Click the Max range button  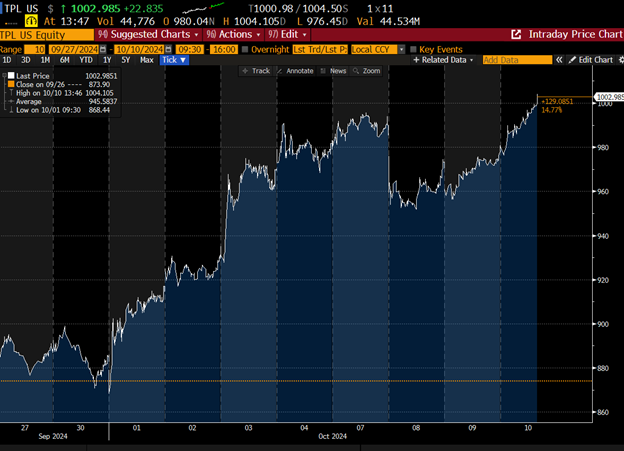pyautogui.click(x=147, y=60)
